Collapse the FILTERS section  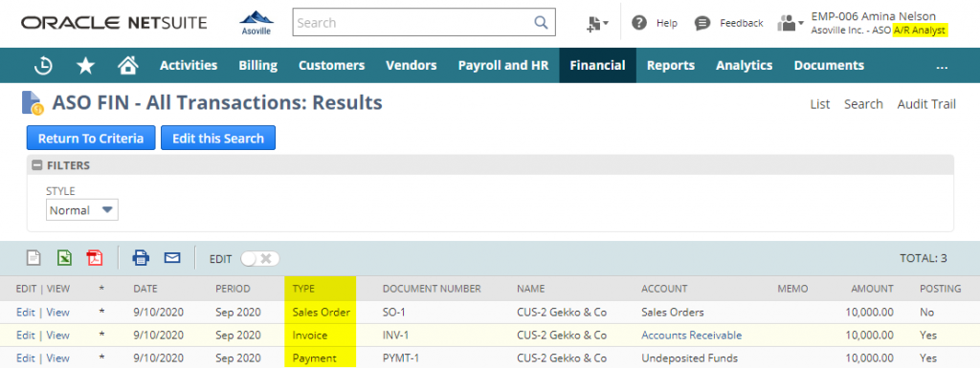pos(37,166)
